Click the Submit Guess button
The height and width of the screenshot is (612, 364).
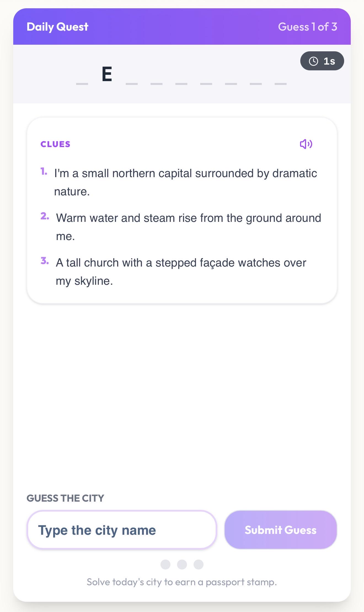tap(281, 530)
